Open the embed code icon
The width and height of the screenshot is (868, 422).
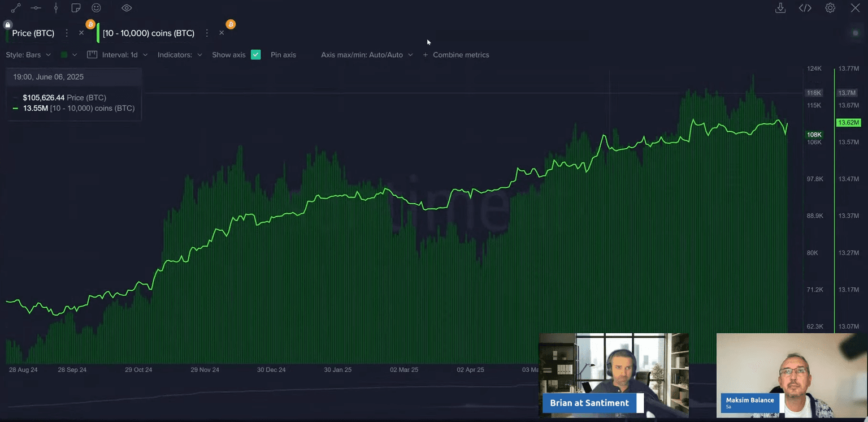pos(805,8)
